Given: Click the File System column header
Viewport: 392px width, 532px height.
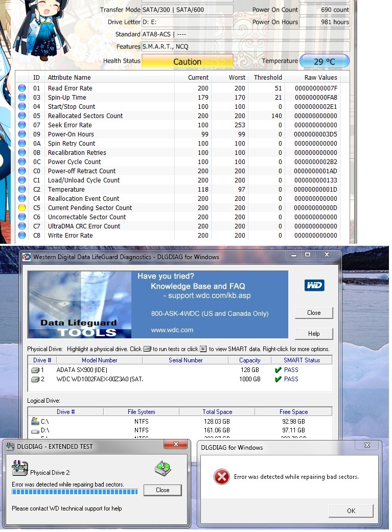Looking at the screenshot, I should pyautogui.click(x=141, y=411).
